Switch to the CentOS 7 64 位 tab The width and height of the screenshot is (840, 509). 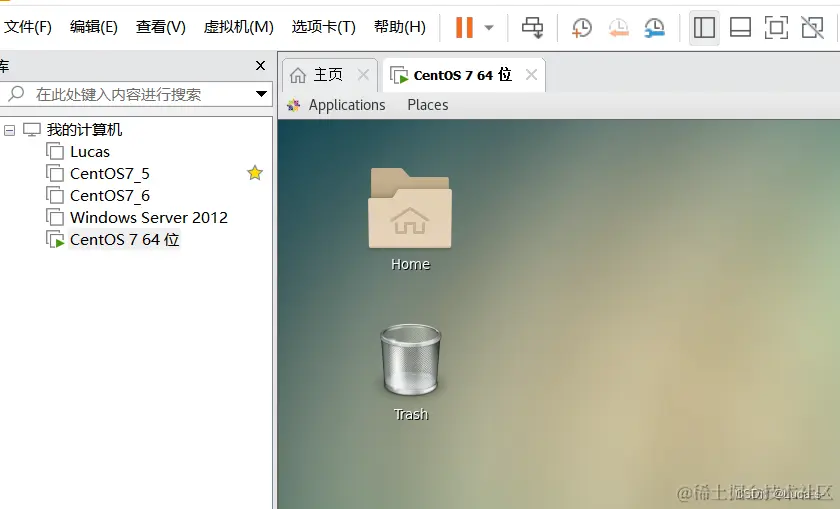463,75
